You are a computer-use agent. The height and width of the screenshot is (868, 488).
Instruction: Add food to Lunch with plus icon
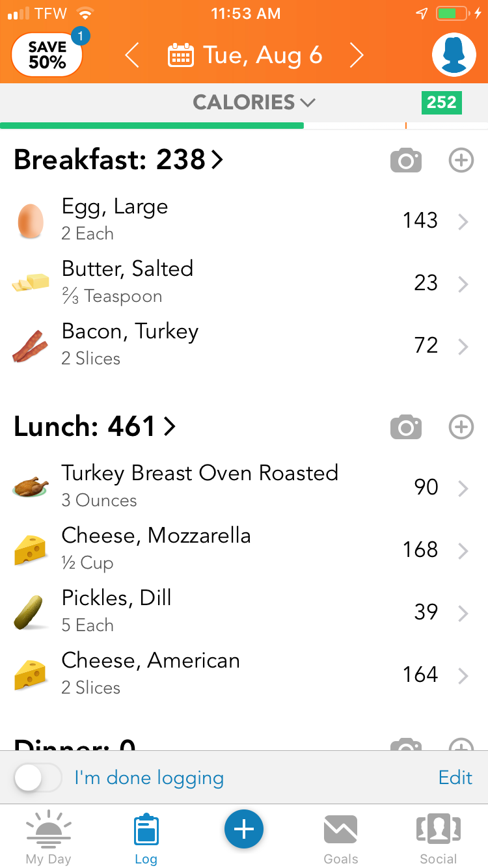pos(461,427)
